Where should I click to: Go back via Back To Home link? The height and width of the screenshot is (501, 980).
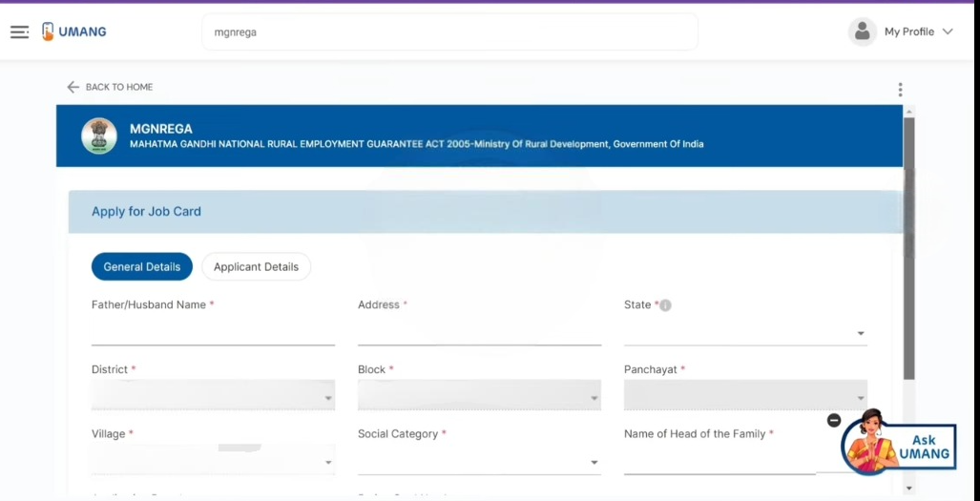coord(110,87)
